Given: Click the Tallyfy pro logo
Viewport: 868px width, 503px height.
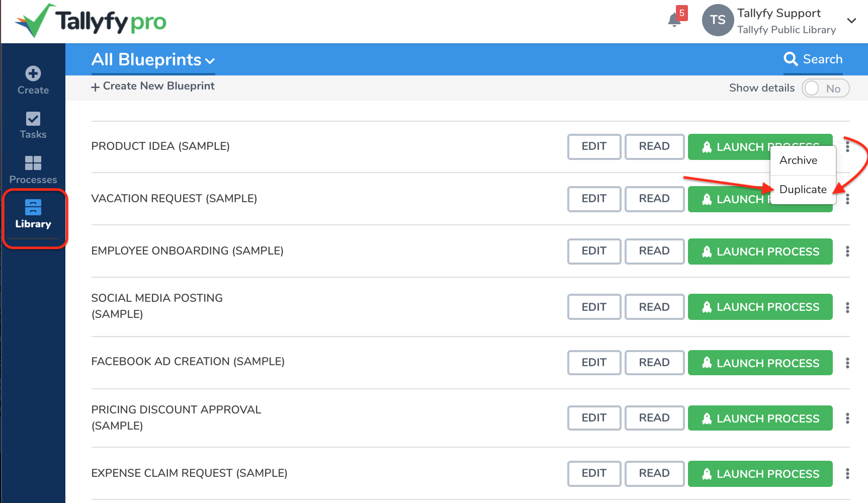Looking at the screenshot, I should coord(91,21).
